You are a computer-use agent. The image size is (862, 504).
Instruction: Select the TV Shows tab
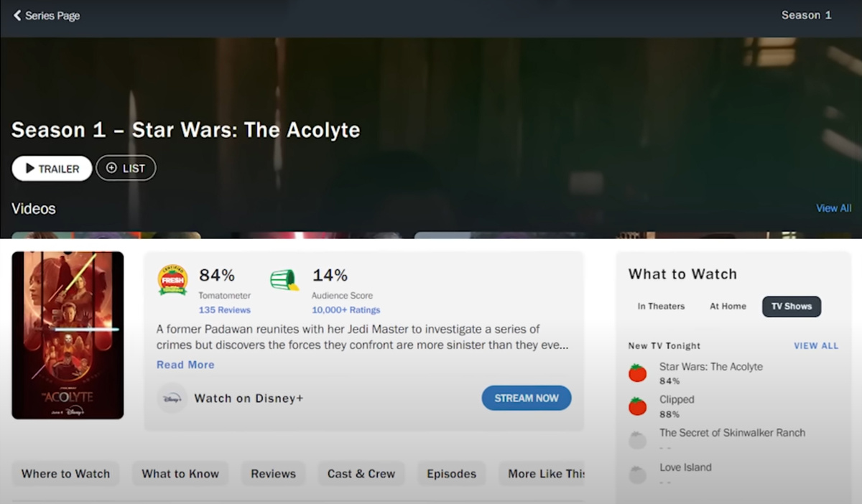792,307
